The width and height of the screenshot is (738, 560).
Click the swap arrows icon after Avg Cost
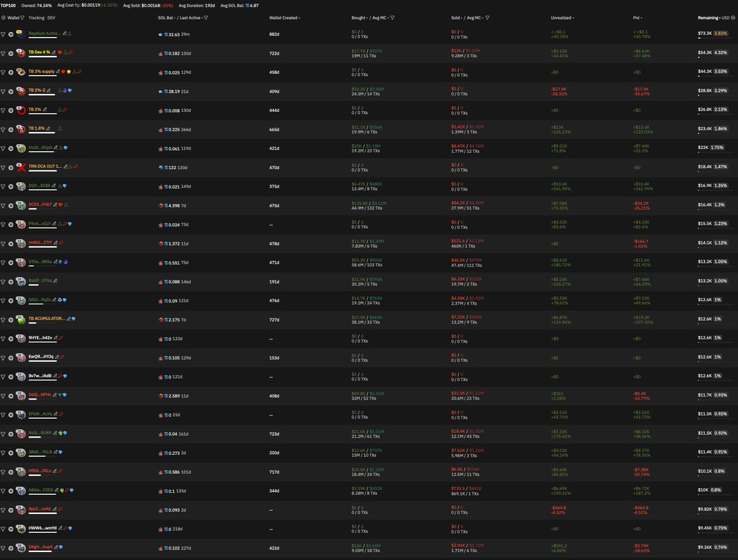click(x=78, y=6)
